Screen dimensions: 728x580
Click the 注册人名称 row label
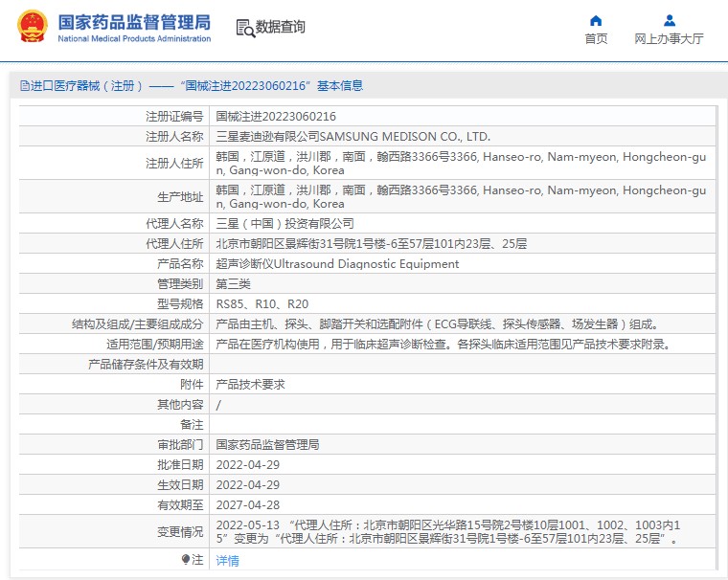(x=174, y=137)
